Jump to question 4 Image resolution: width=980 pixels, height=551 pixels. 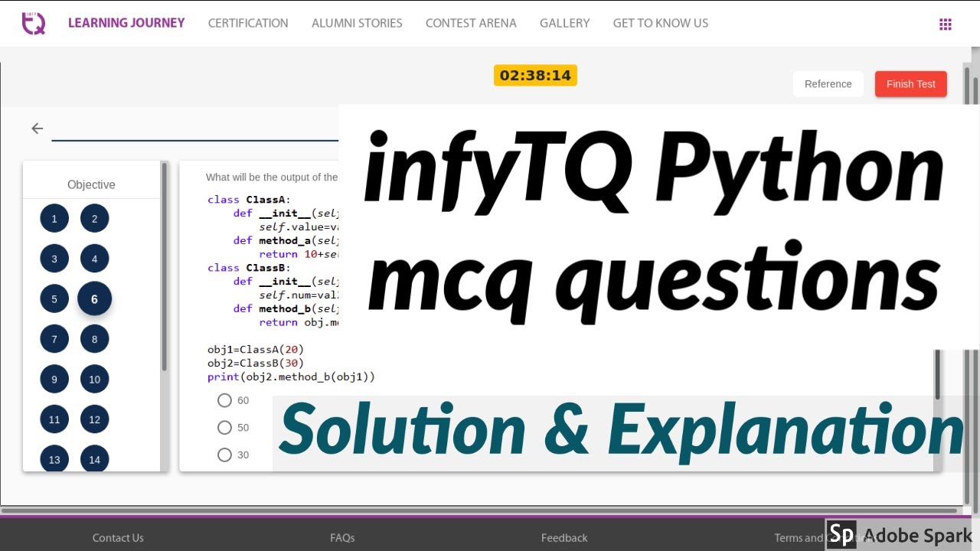(95, 259)
